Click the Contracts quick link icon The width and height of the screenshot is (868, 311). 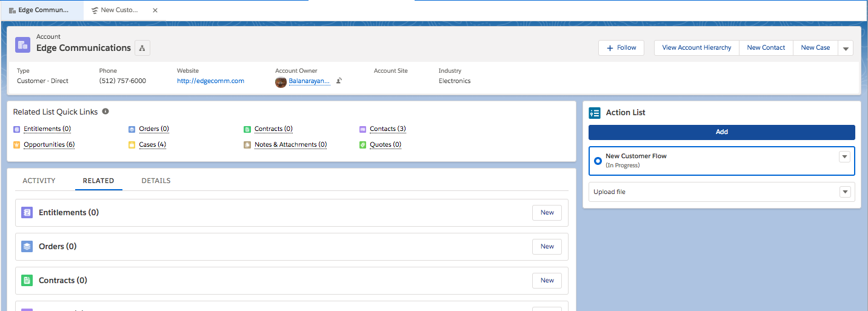[247, 129]
